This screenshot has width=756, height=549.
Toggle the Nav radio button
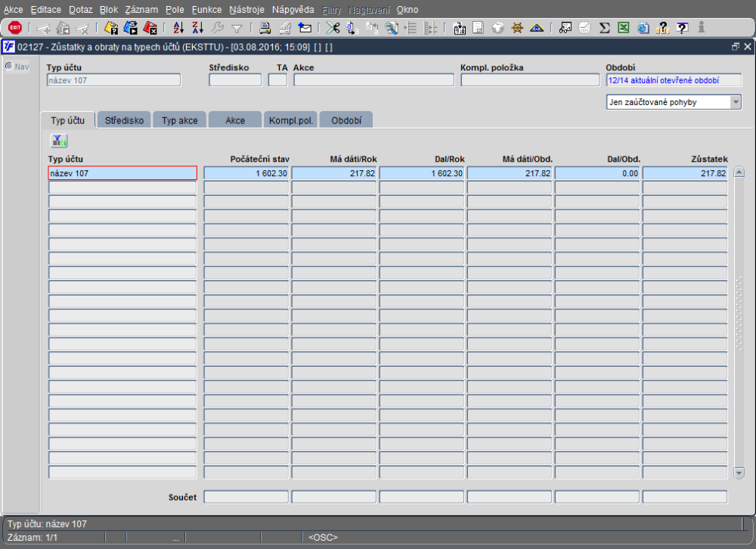(8, 66)
